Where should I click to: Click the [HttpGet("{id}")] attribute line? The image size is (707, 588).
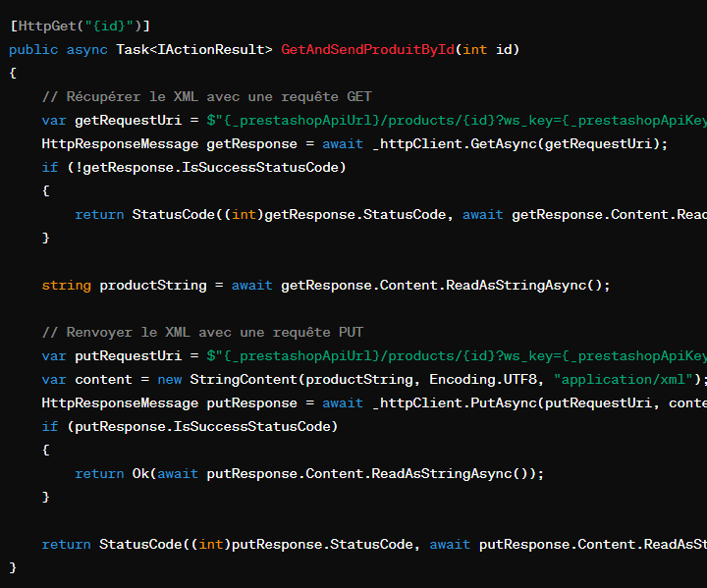coord(80,27)
